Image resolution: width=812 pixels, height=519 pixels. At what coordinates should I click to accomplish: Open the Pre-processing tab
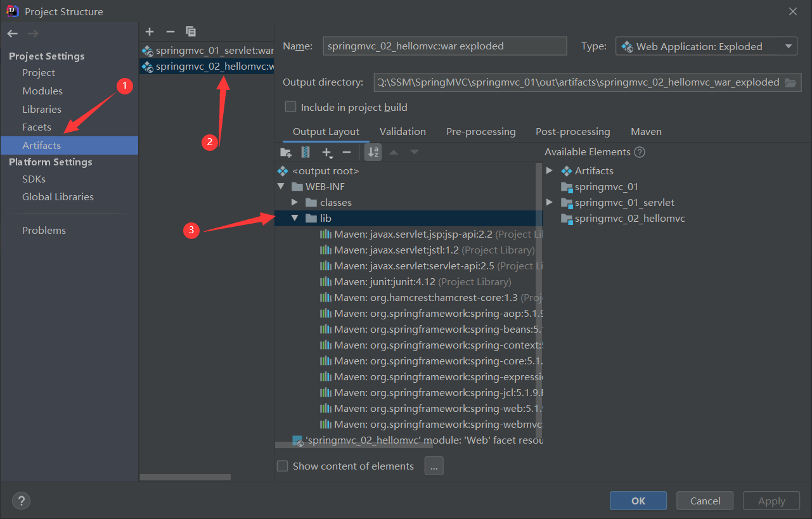coord(481,132)
